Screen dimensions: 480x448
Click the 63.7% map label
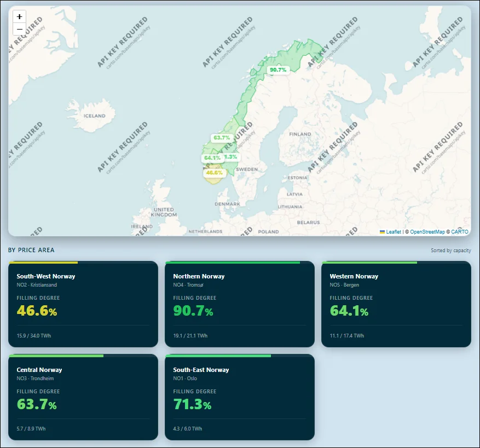pos(222,138)
